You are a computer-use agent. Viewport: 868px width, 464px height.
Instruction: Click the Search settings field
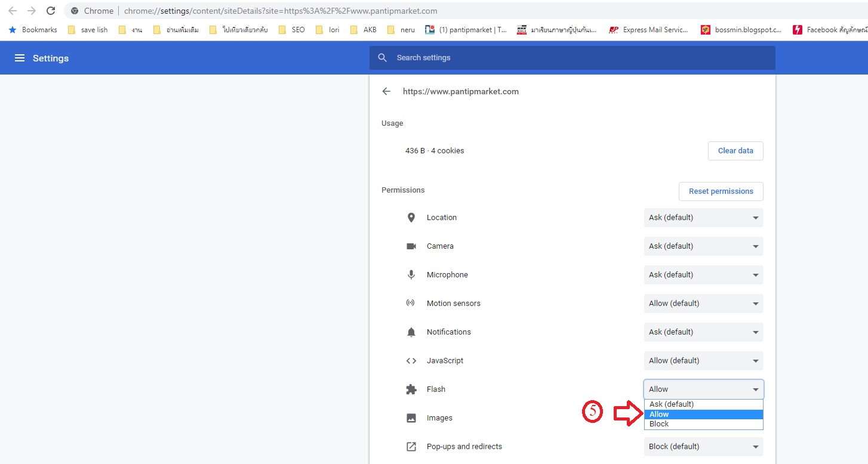[x=572, y=58]
